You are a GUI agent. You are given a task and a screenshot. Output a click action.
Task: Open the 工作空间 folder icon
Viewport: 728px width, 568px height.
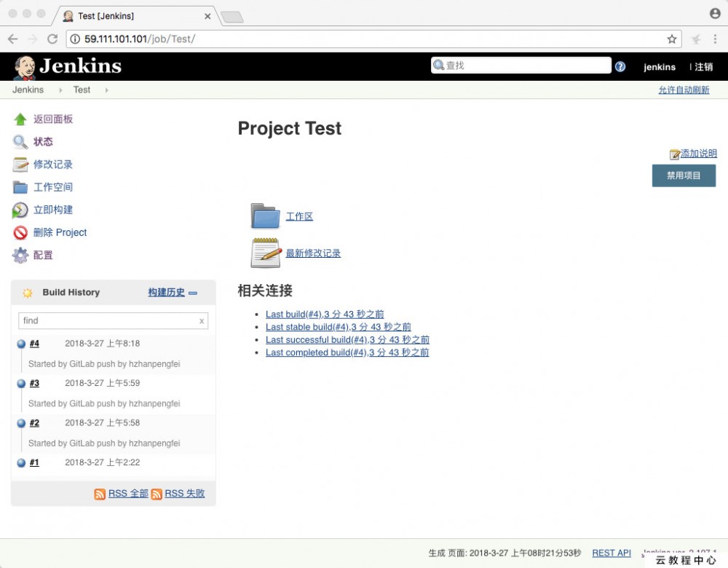coord(20,186)
